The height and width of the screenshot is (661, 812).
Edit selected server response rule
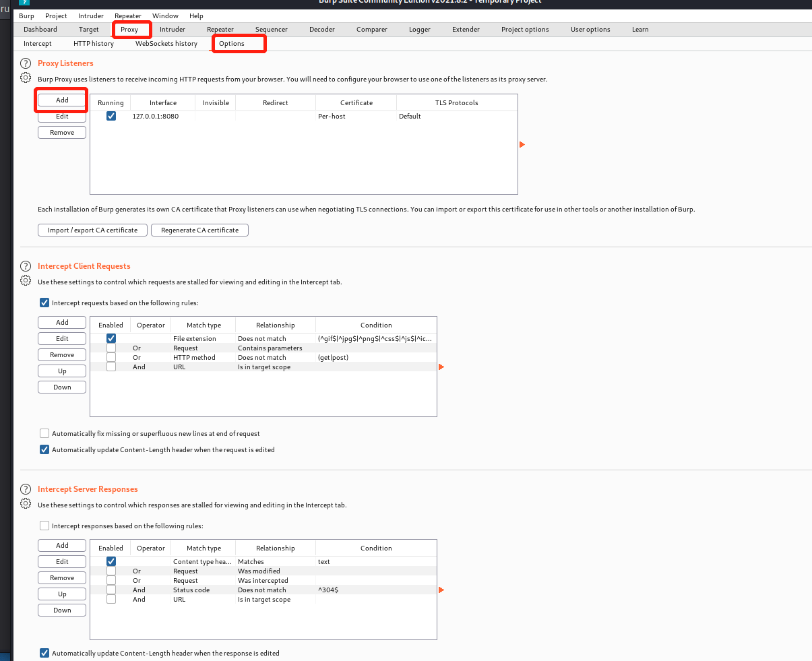(x=62, y=562)
